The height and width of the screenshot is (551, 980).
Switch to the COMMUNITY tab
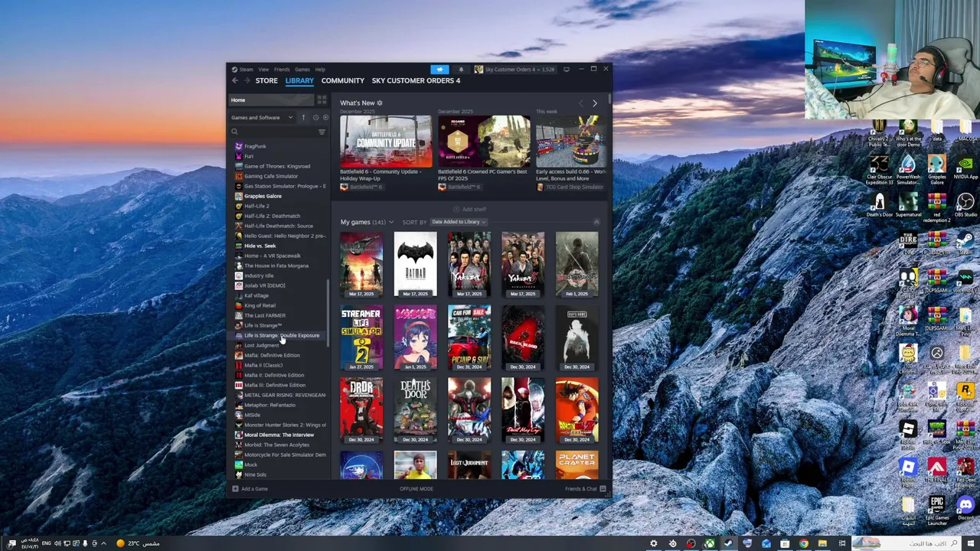343,80
